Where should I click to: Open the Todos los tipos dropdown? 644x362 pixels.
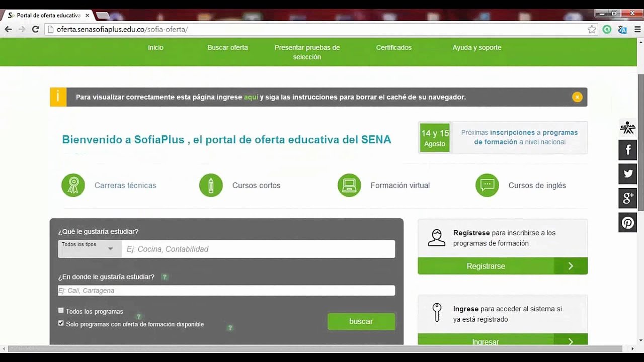coord(90,249)
